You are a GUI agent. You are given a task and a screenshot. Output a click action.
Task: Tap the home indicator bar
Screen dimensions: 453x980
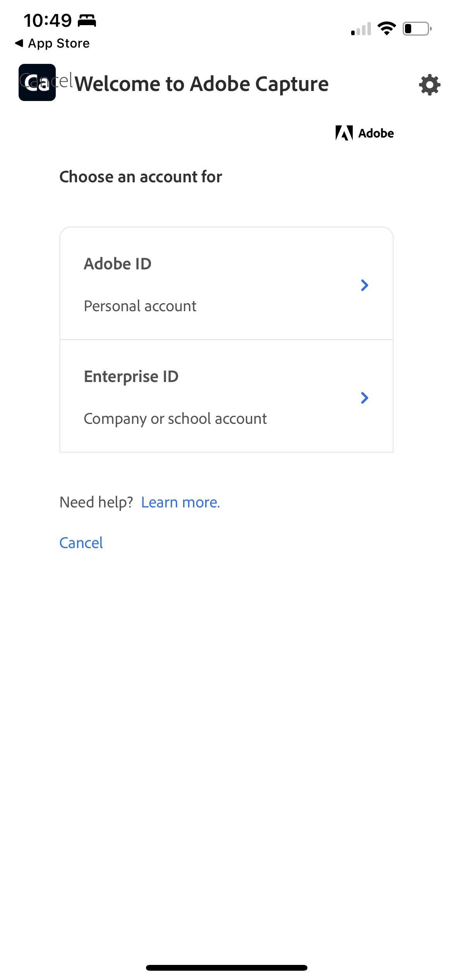pos(226,968)
